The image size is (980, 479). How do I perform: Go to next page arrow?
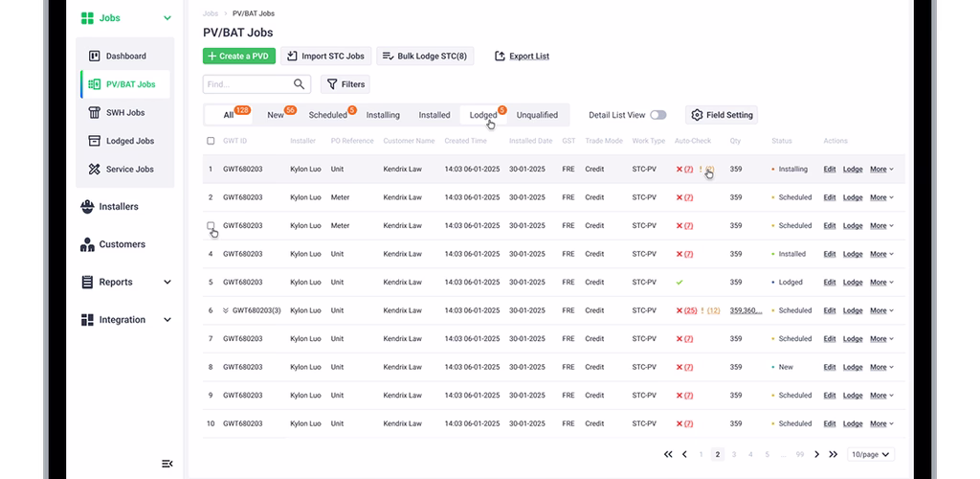(x=817, y=455)
